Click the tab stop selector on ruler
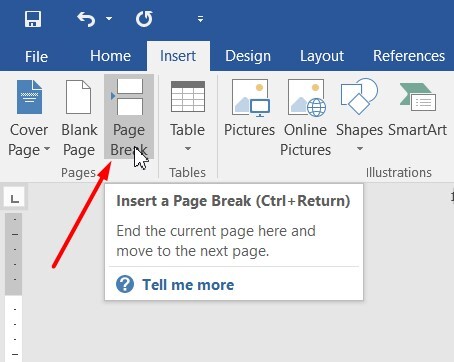454x362 pixels. [14, 199]
